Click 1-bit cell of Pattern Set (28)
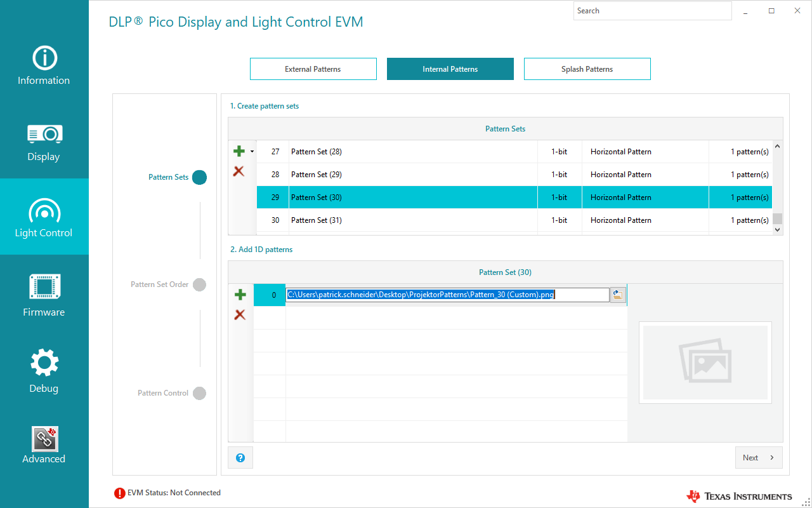The image size is (812, 508). pyautogui.click(x=560, y=152)
